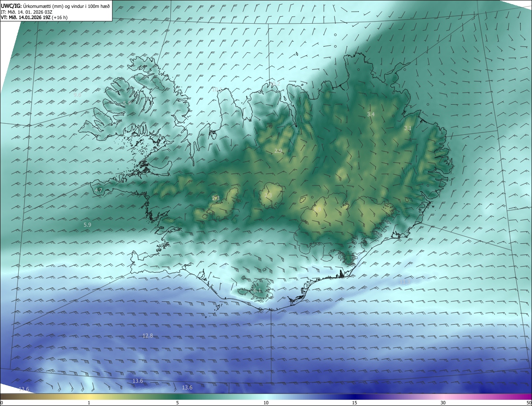
Task: Click the 10.2 value label
Action: pyautogui.click(x=275, y=83)
